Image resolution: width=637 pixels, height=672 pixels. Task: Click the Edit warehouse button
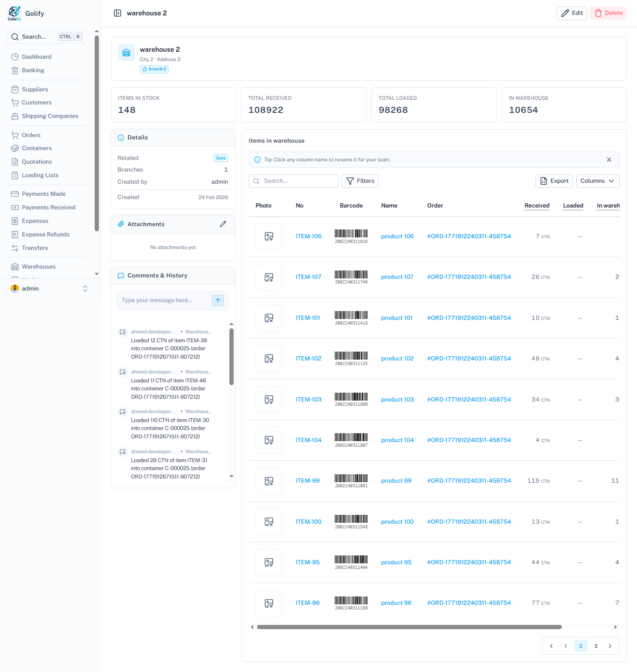coord(572,13)
